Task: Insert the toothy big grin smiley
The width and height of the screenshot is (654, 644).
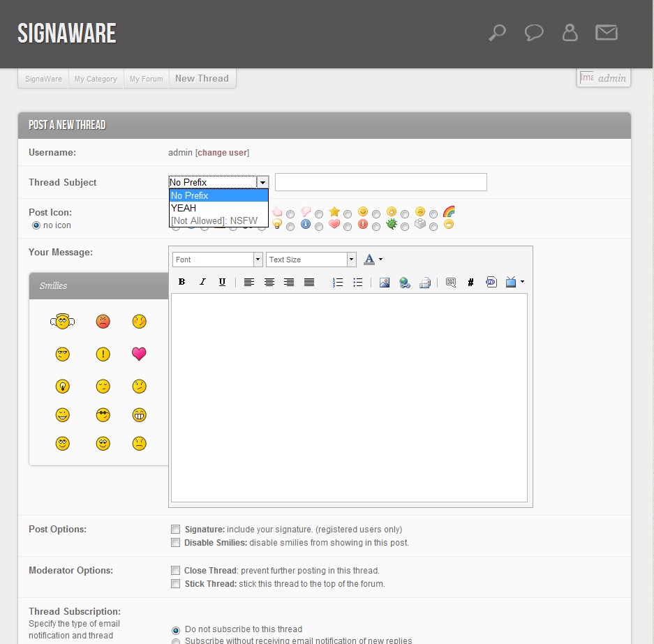Action: [x=140, y=415]
